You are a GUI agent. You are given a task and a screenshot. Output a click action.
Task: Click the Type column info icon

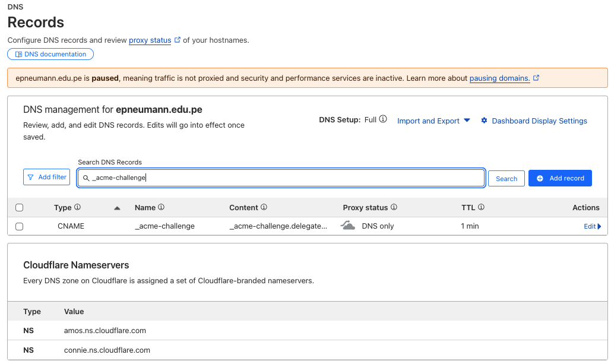77,207
